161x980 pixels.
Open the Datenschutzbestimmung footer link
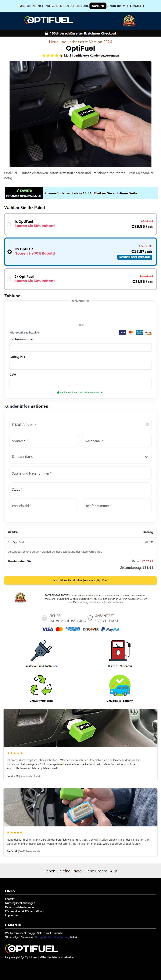20,907
